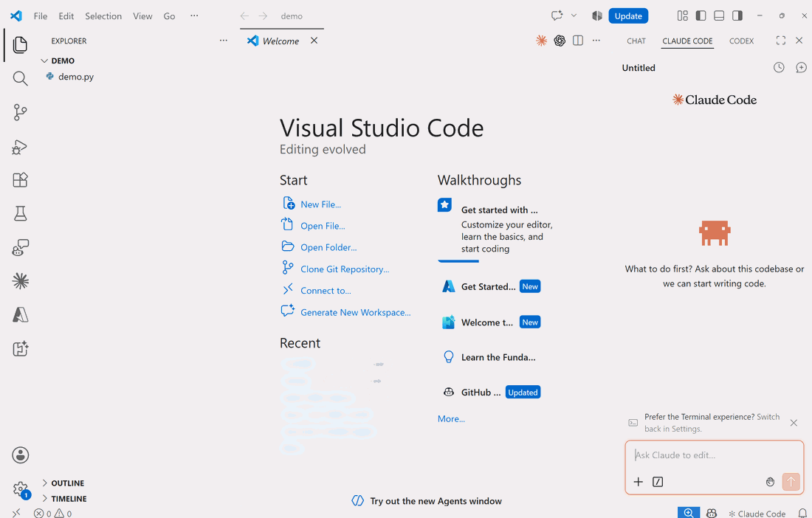Toggle the bottom Panel
The width and height of the screenshot is (812, 518).
[719, 15]
